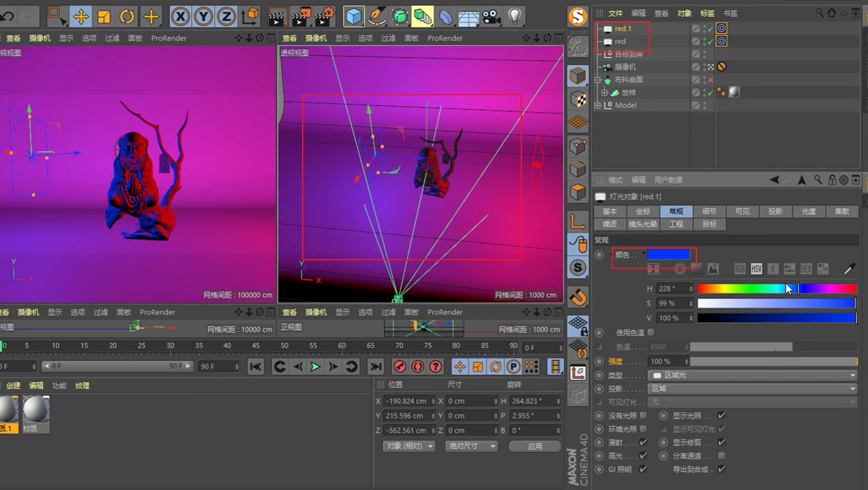The height and width of the screenshot is (490, 868).
Task: Switch color mode to RGB
Action: pyautogui.click(x=740, y=269)
